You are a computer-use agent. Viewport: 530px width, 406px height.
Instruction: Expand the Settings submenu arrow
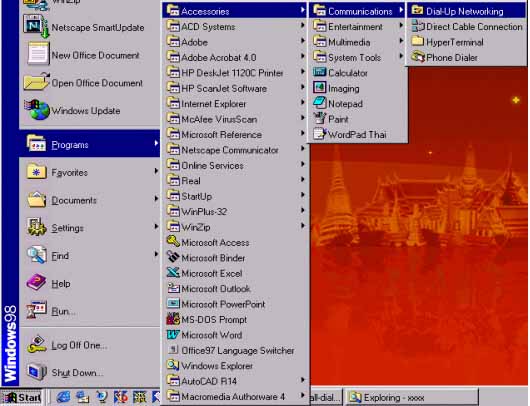point(156,227)
